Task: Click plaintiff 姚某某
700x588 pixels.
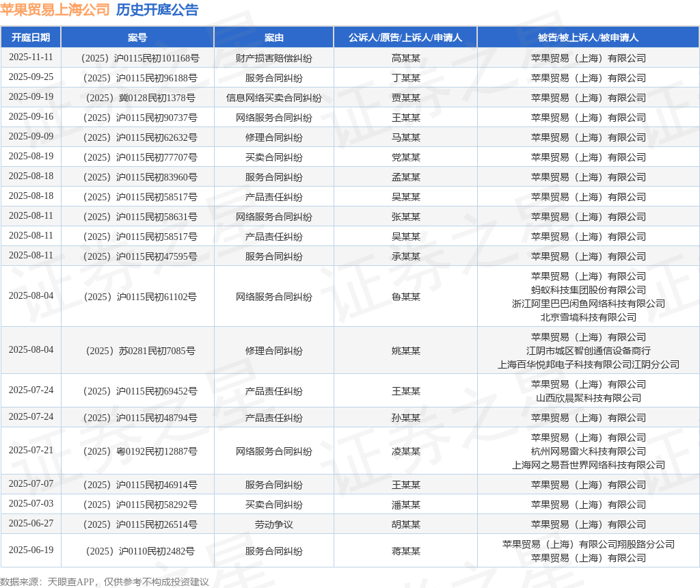Action: (406, 351)
